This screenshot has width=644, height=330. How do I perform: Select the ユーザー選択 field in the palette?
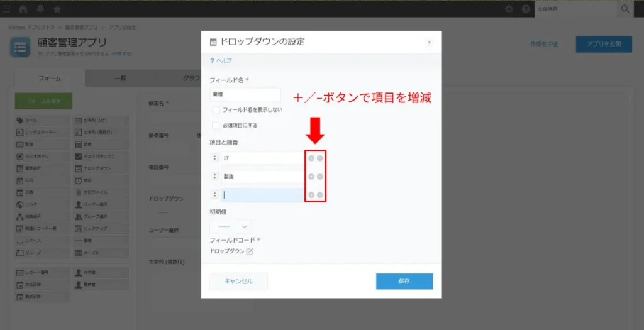pos(101,204)
